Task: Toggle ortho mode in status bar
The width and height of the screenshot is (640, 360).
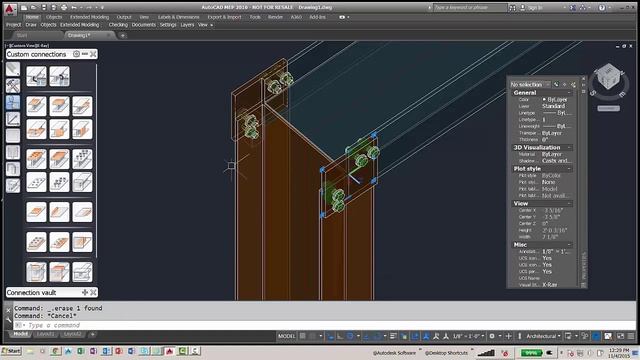Action: click(340, 336)
